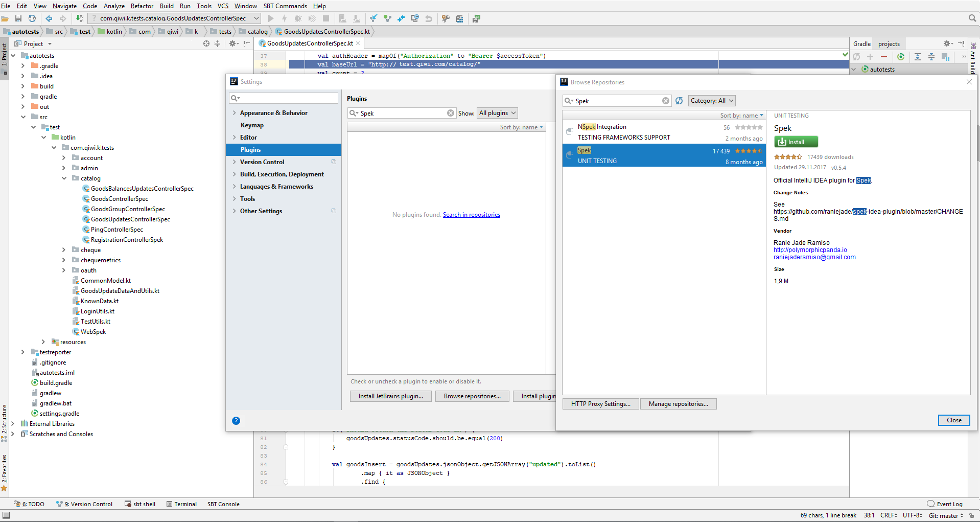Click Search in repositories link
980x522 pixels.
click(x=472, y=215)
